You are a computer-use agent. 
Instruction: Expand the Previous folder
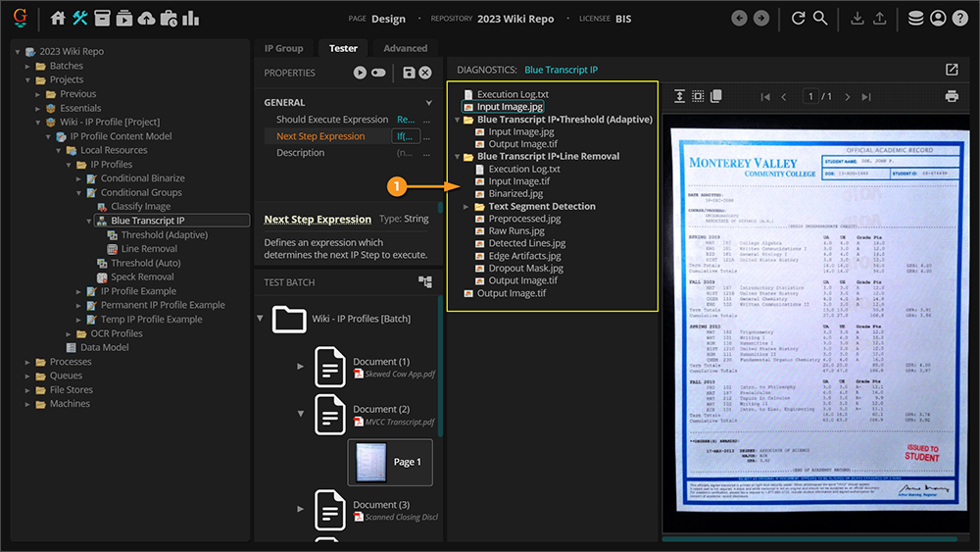click(x=37, y=94)
